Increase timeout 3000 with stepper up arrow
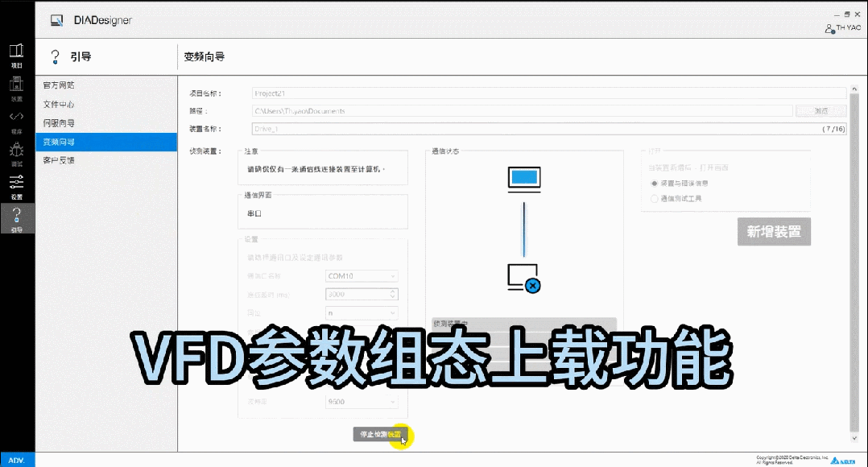This screenshot has height=467, width=868. tap(392, 291)
